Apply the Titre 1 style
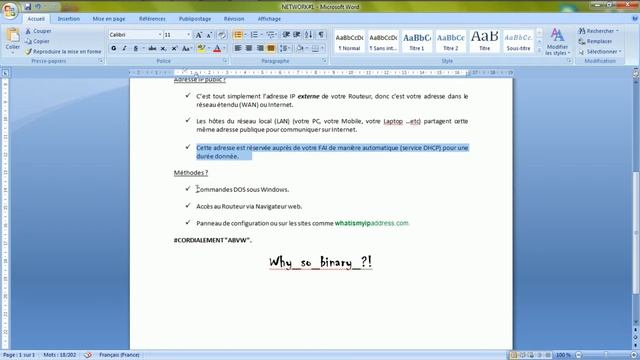 [417, 41]
